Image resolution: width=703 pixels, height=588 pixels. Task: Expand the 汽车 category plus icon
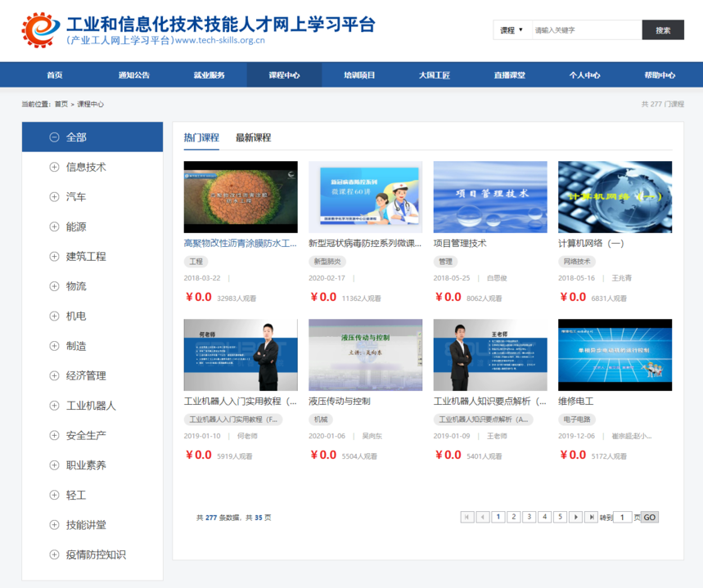[x=54, y=197]
